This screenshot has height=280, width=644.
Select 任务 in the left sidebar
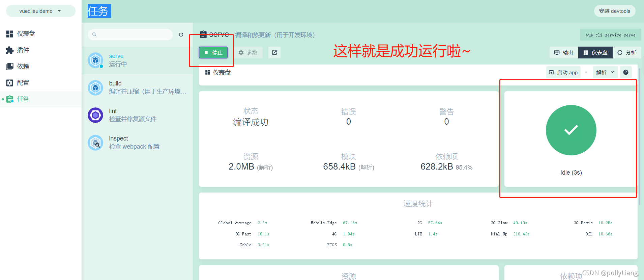pyautogui.click(x=40, y=99)
